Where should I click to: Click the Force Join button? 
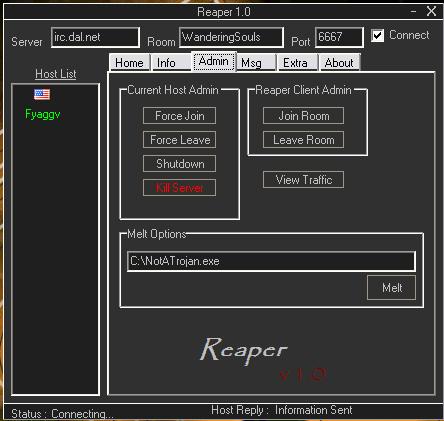[x=179, y=116]
